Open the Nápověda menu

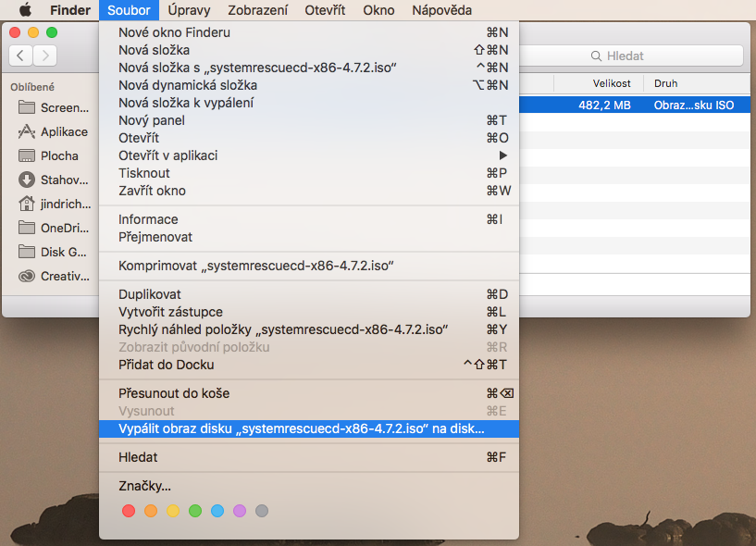coord(441,10)
